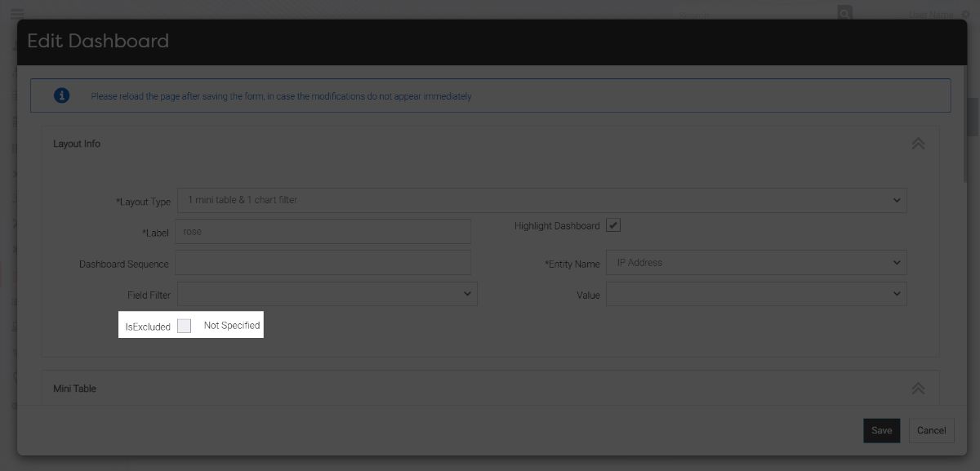
Task: Collapse the Mini Table section chevron
Action: click(918, 388)
